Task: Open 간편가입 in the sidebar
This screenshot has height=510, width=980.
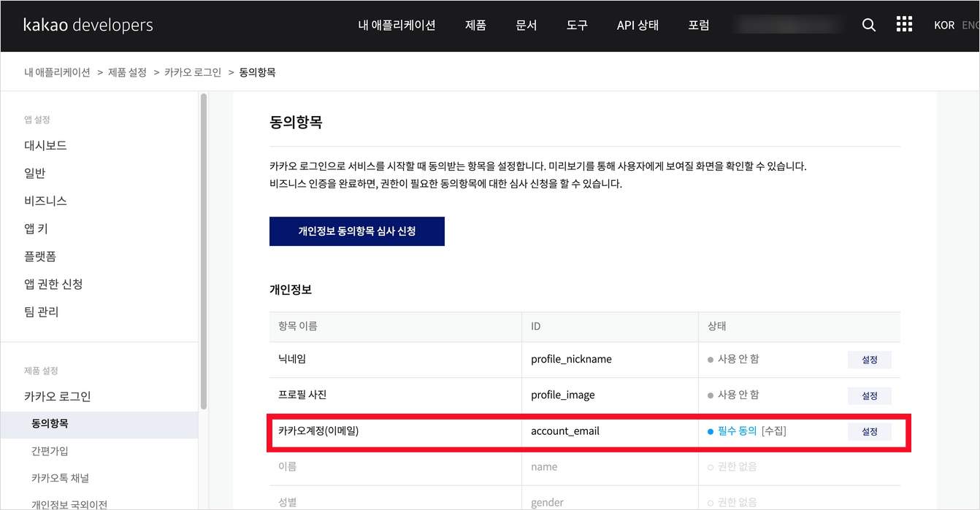Action: (x=50, y=451)
